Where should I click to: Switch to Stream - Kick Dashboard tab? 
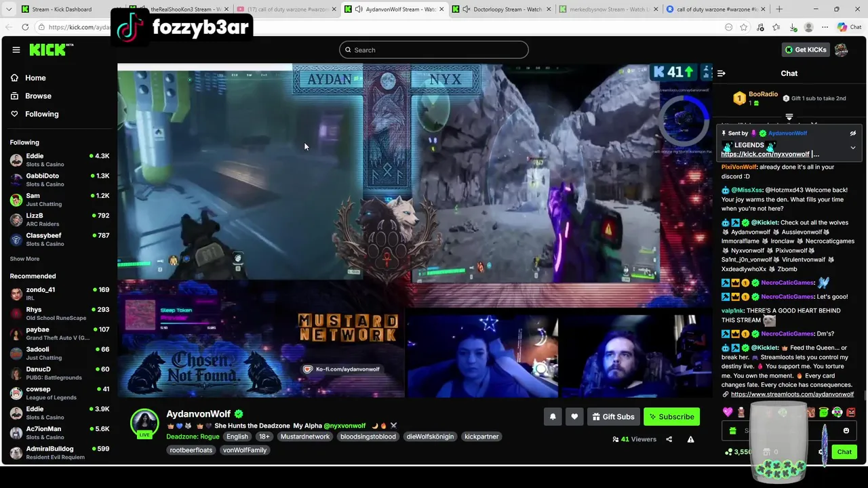[62, 9]
